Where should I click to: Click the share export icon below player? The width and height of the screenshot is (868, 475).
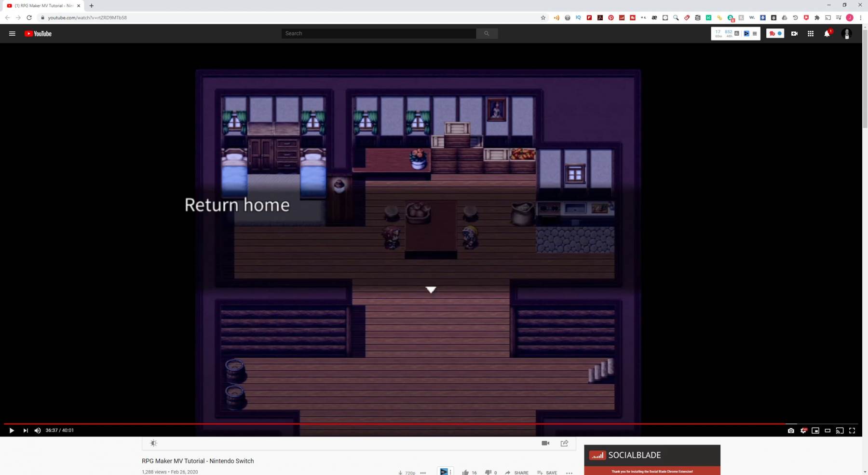(x=564, y=443)
